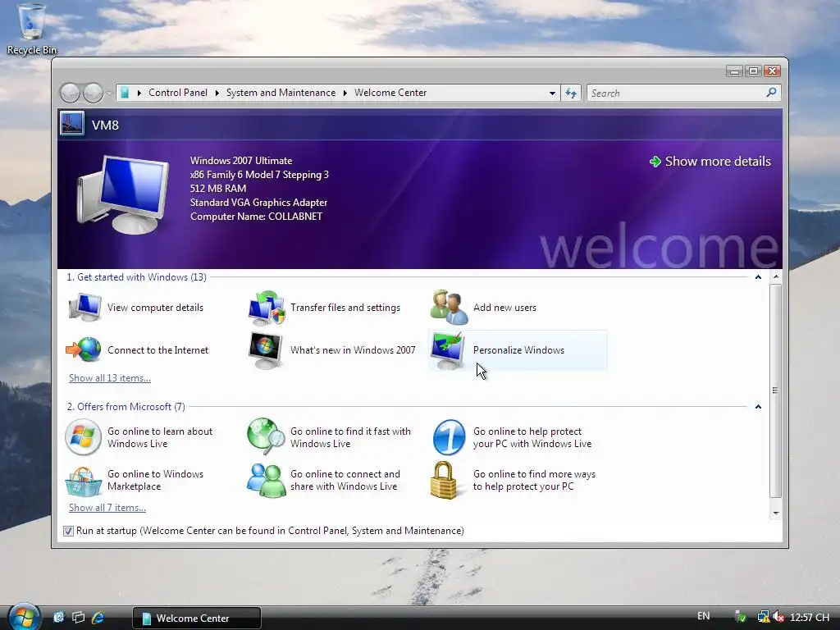Click Go online to learn about Windows Live

pyautogui.click(x=160, y=437)
